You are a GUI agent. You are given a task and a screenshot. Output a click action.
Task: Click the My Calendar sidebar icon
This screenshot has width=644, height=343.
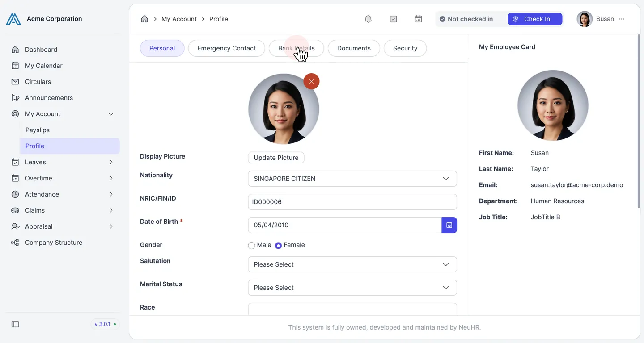point(15,66)
